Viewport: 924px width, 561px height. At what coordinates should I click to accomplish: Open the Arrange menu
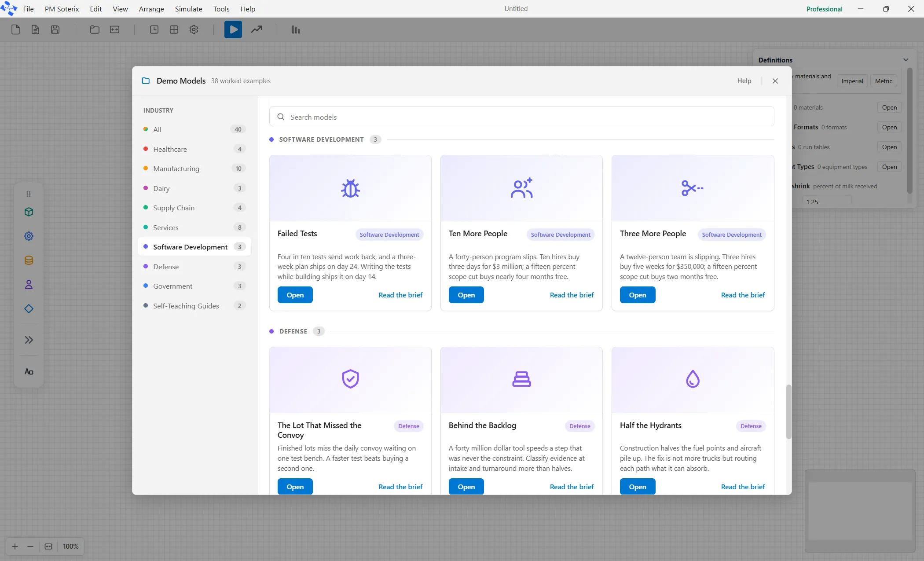(151, 9)
